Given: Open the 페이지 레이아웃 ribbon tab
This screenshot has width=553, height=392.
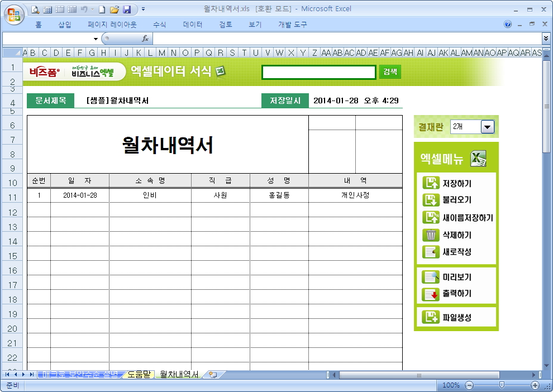Looking at the screenshot, I should pos(112,25).
